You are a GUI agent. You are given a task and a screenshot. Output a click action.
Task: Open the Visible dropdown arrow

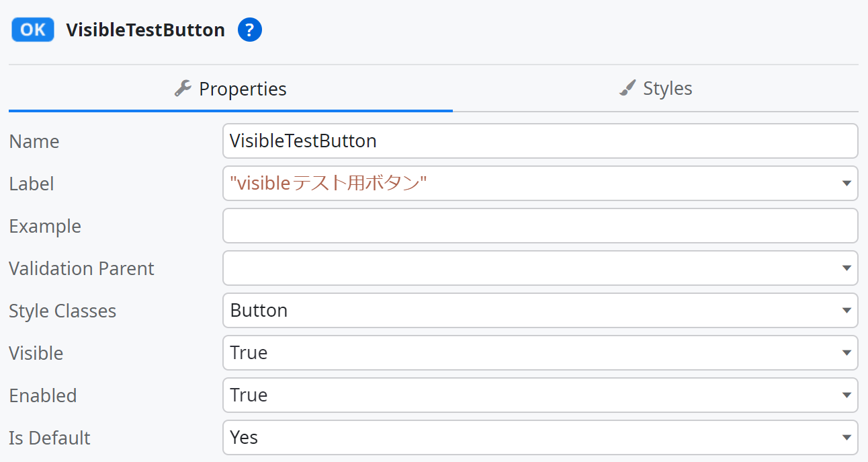click(x=846, y=353)
